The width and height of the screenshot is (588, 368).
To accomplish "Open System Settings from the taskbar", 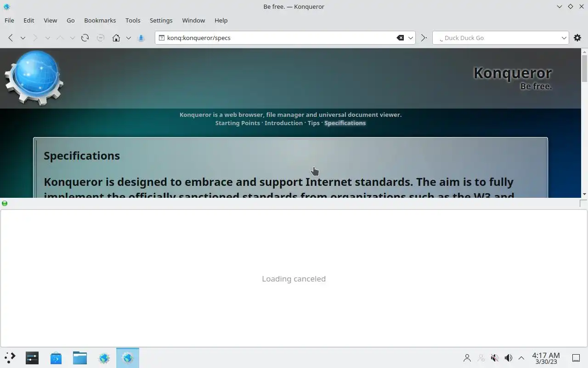I will click(x=32, y=358).
